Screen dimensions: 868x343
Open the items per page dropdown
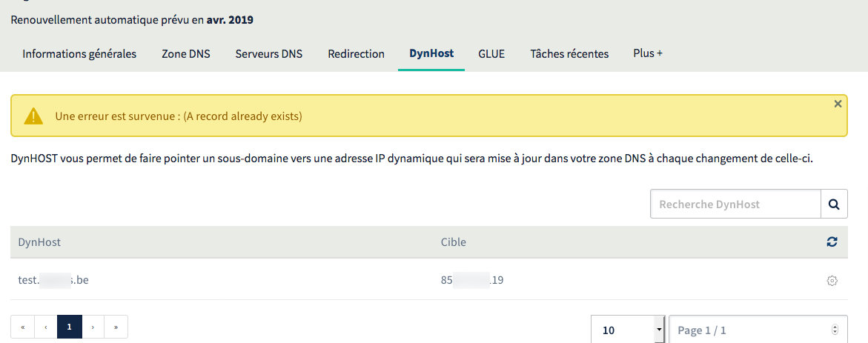[627, 330]
